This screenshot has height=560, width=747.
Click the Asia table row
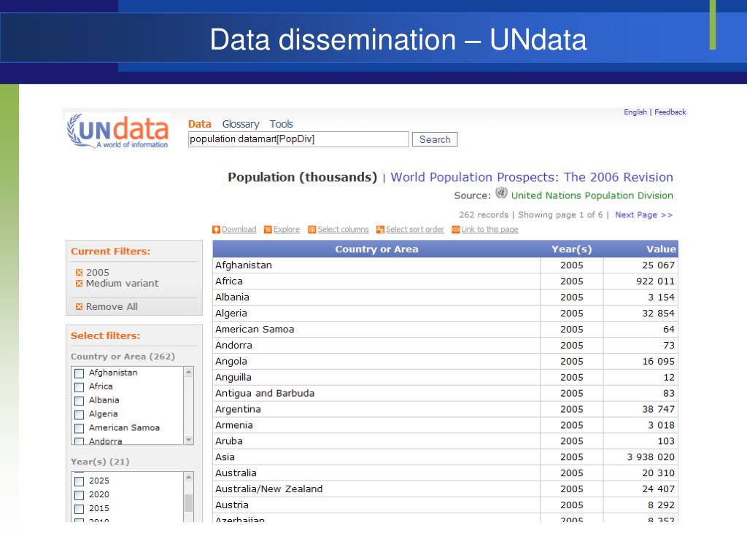pos(446,457)
